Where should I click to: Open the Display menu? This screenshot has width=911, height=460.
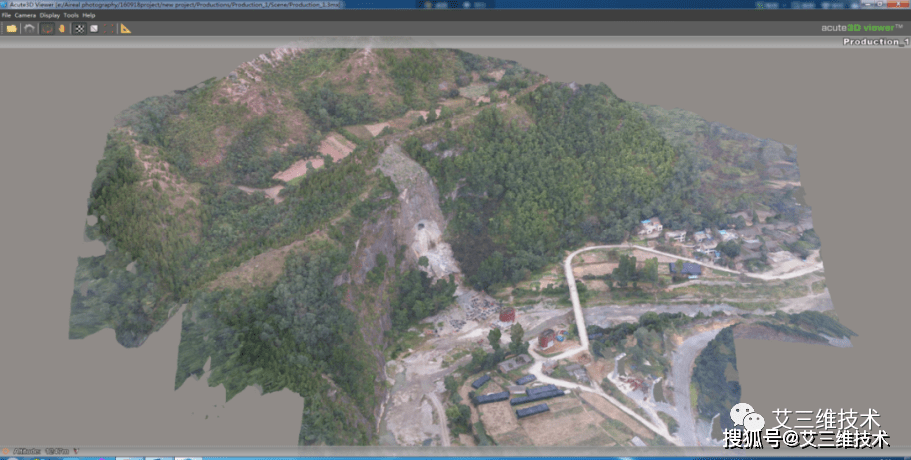[x=50, y=15]
